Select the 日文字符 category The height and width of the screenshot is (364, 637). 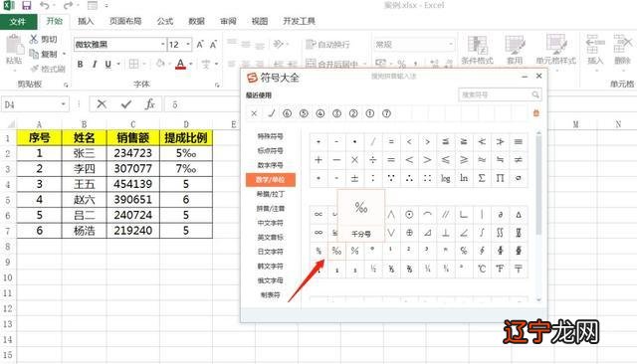click(x=270, y=252)
